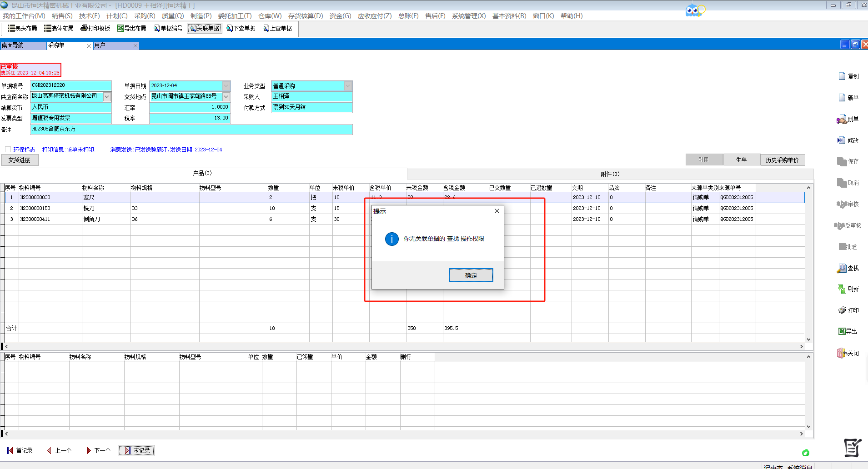Viewport: 868px width, 469px height.
Task: Click the 历史采购单价 button
Action: pos(782,160)
